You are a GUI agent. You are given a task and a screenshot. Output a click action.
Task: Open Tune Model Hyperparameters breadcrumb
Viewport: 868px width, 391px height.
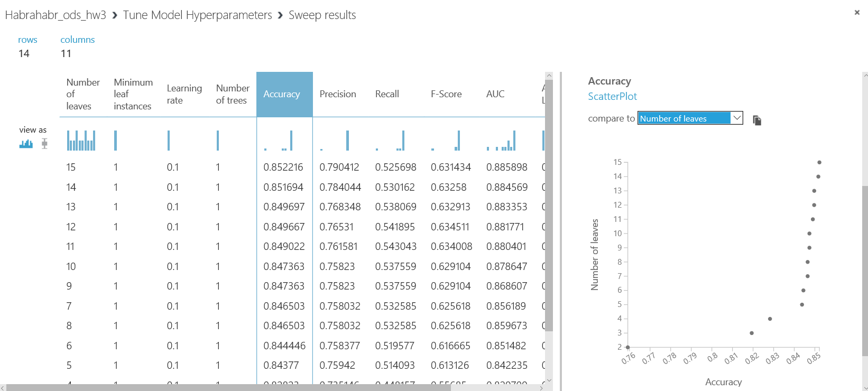(197, 15)
